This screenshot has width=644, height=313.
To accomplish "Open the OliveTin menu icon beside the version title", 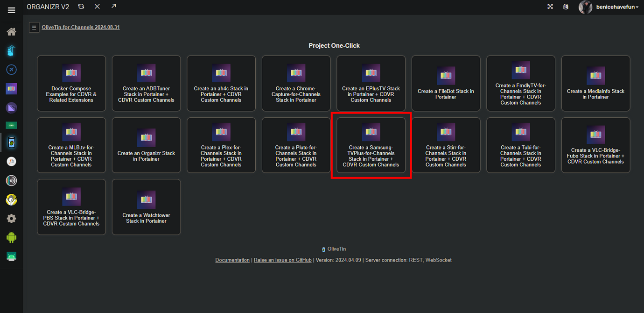I will 34,27.
